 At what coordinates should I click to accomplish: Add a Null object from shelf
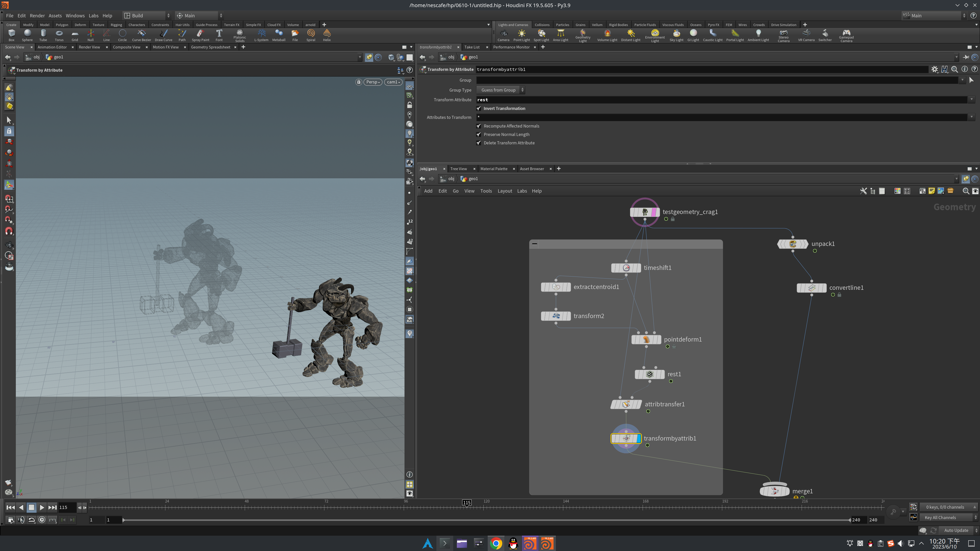[x=91, y=35]
